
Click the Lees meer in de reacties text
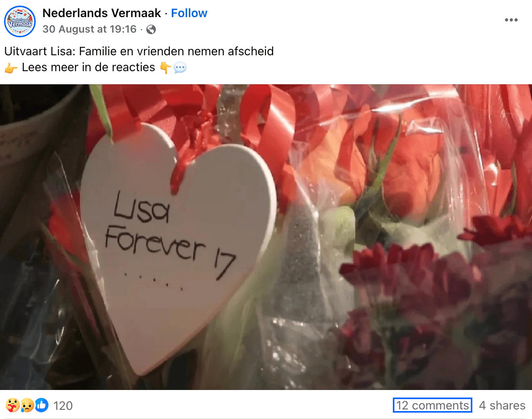[x=88, y=68]
